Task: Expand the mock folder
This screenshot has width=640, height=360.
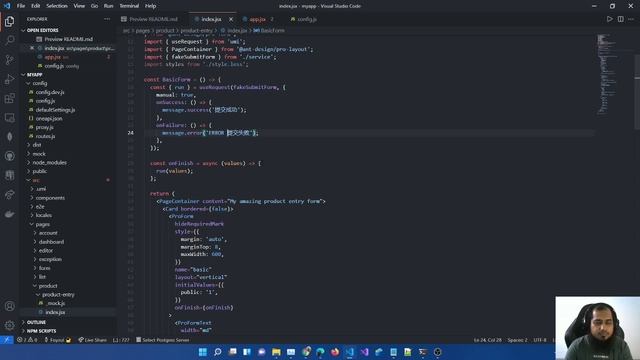Action: click(x=39, y=154)
